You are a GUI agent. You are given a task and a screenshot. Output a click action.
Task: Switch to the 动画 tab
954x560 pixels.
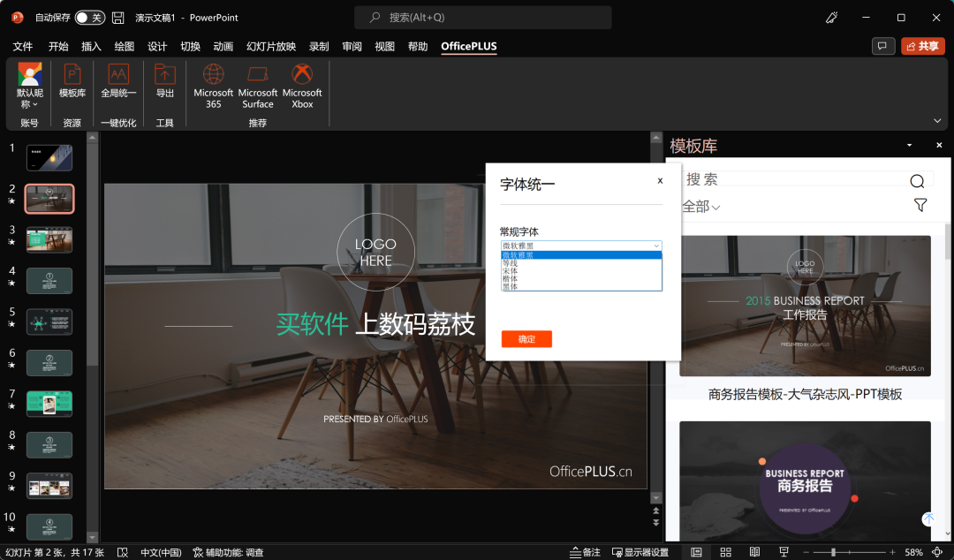[223, 46]
